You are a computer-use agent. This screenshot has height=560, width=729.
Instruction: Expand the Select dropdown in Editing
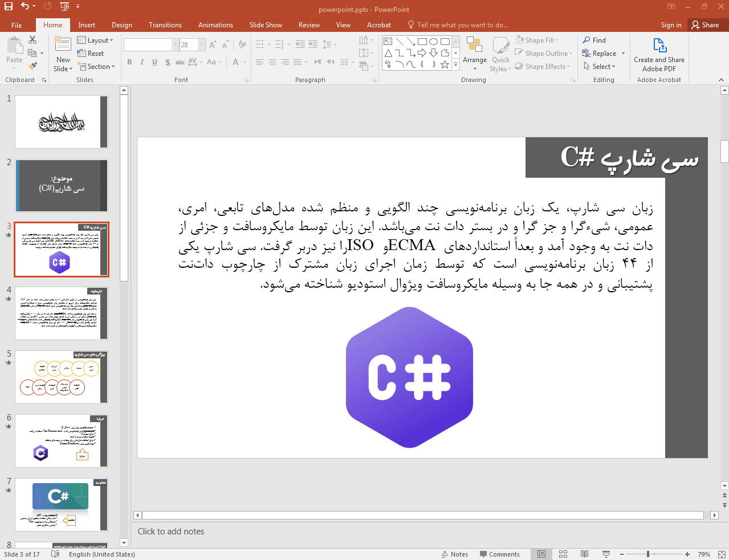click(x=600, y=67)
